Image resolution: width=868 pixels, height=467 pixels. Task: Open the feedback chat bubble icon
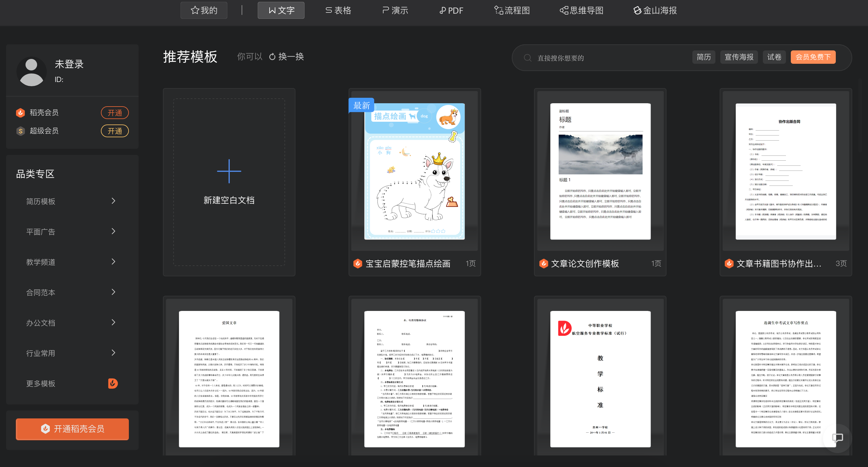click(837, 438)
